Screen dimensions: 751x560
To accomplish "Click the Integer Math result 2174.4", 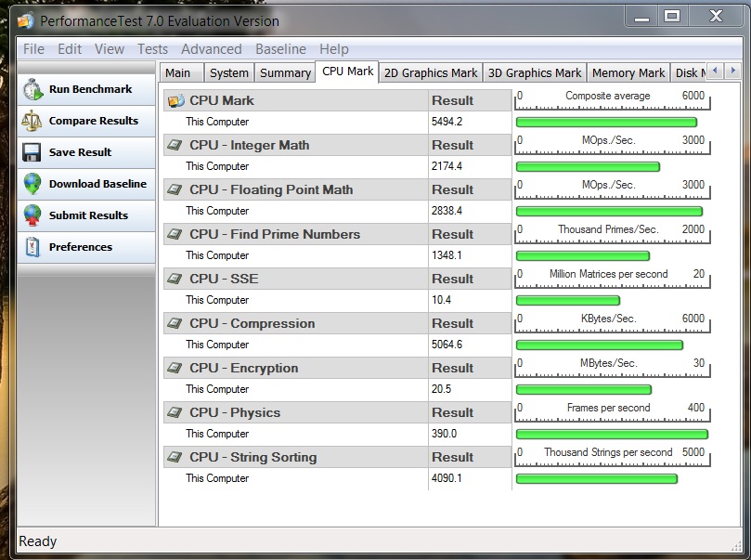I will tap(447, 166).
